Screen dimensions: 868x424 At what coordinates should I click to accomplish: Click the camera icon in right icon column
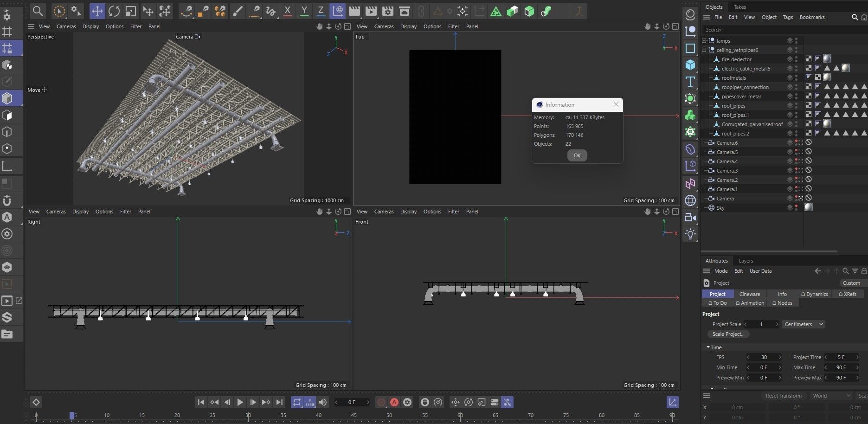pos(690,217)
